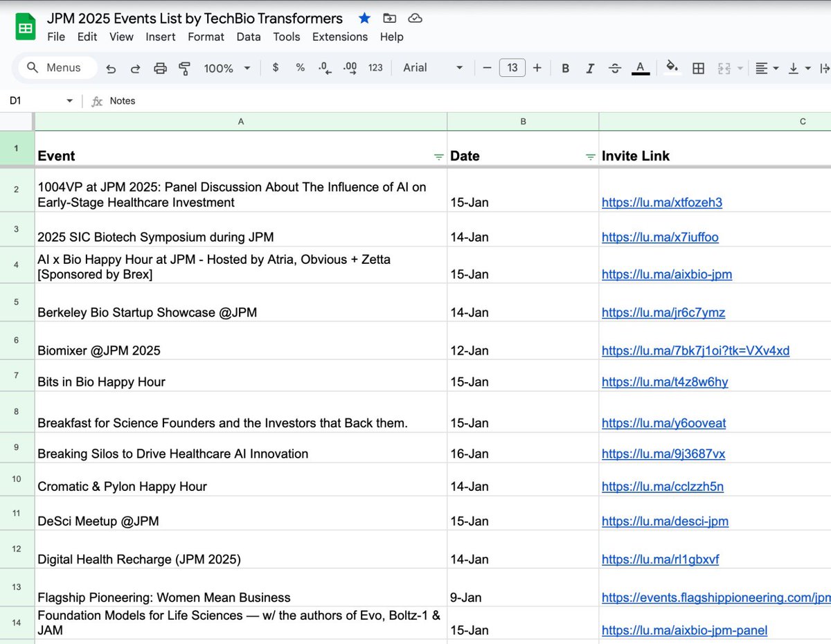Star the JPM 2025 Events List document
Image resolution: width=831 pixels, height=644 pixels.
(364, 18)
